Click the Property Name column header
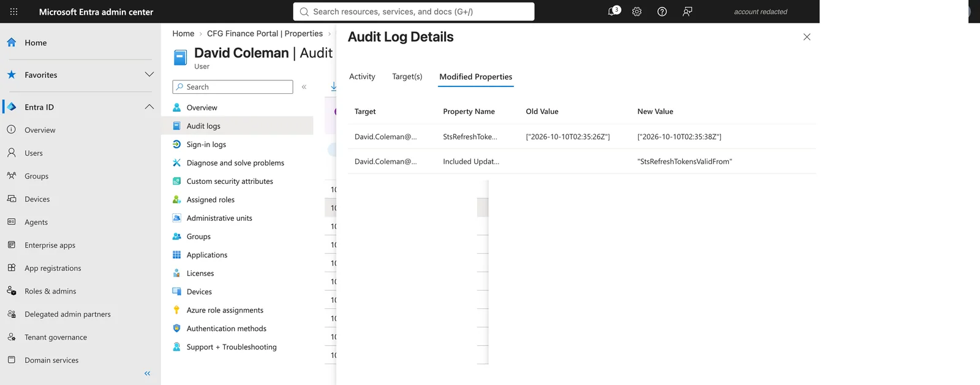This screenshot has width=980, height=385. (469, 112)
